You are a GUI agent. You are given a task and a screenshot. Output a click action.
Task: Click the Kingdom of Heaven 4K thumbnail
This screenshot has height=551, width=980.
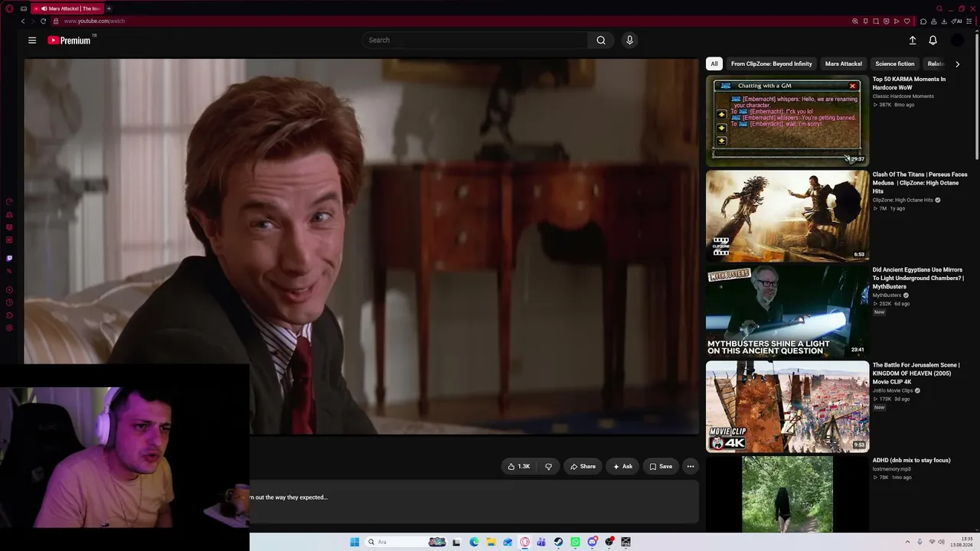tap(787, 407)
